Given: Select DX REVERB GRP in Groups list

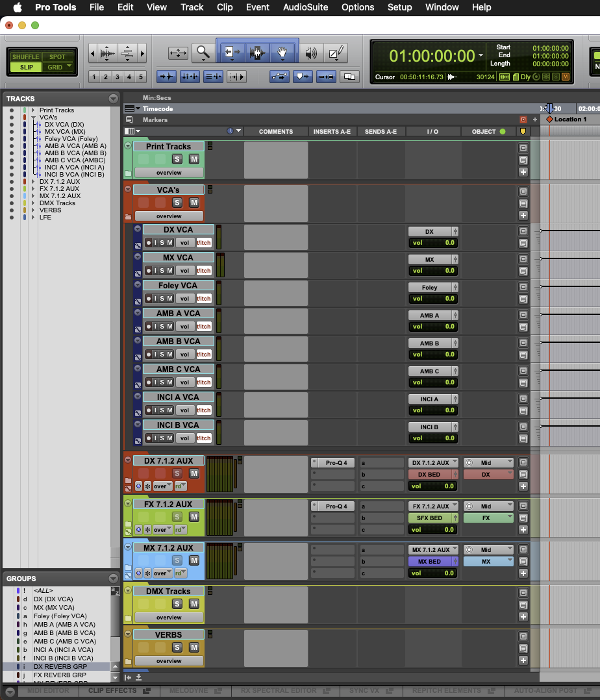Looking at the screenshot, I should tap(60, 666).
